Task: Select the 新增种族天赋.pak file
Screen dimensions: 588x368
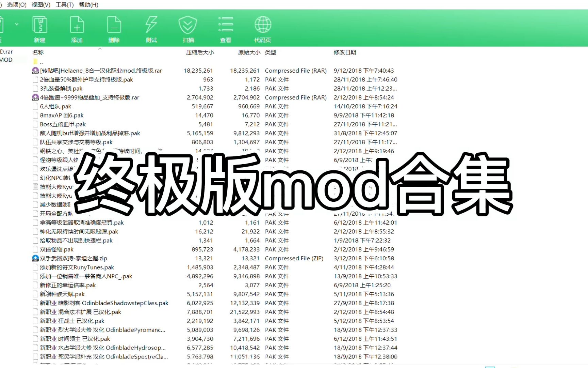Action: (x=62, y=294)
